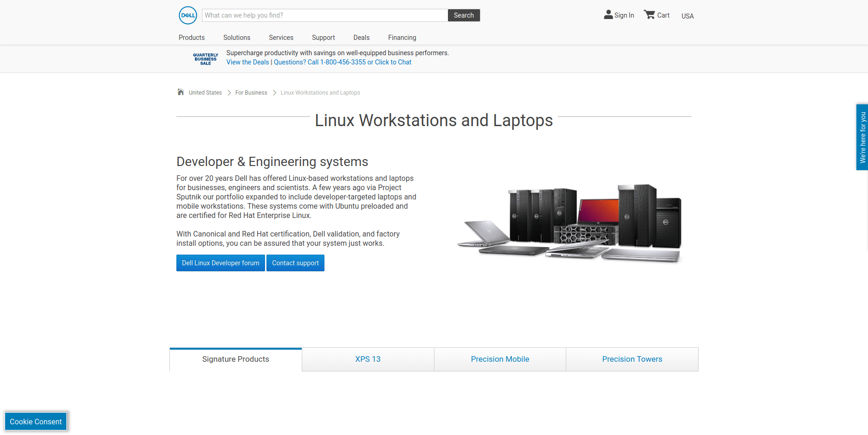
Task: Click the home breadcrumb icon
Action: 181,92
